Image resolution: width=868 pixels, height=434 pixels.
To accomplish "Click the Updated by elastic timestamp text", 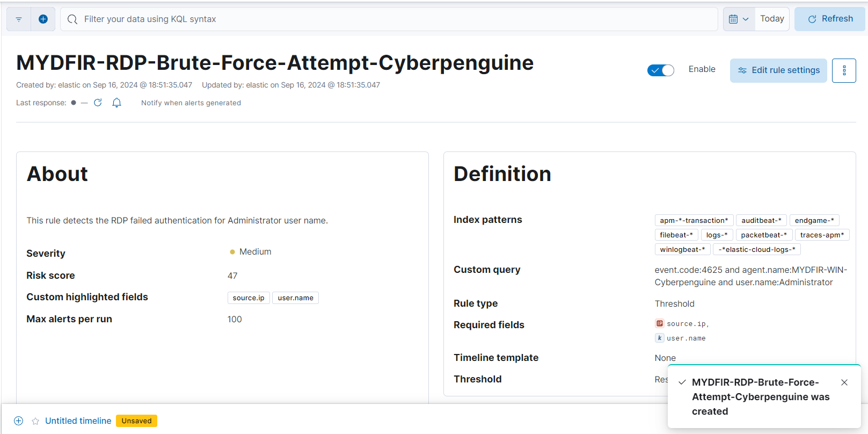I will (x=291, y=85).
